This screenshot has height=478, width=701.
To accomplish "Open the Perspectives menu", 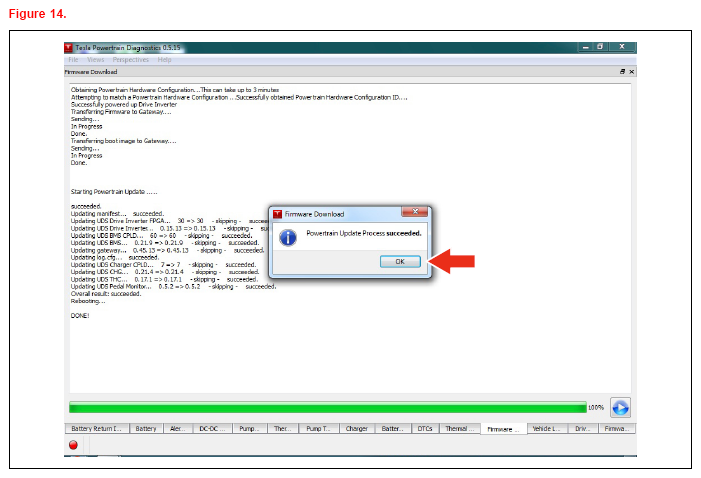I will tap(131, 59).
